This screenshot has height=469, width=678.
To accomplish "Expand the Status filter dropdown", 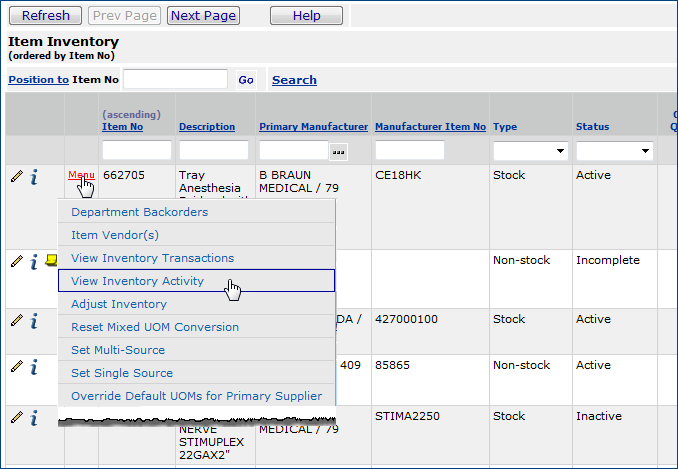I will point(613,151).
